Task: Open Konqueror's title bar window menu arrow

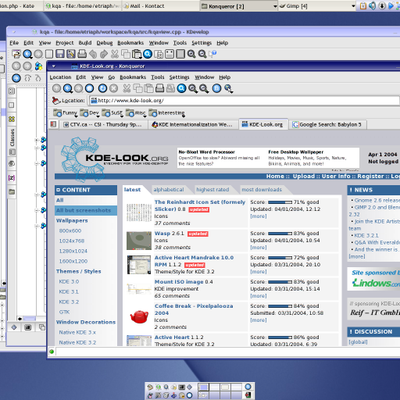Action: 53,66
